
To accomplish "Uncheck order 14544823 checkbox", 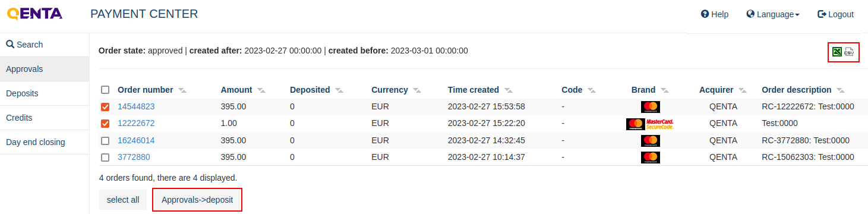I will tap(105, 107).
